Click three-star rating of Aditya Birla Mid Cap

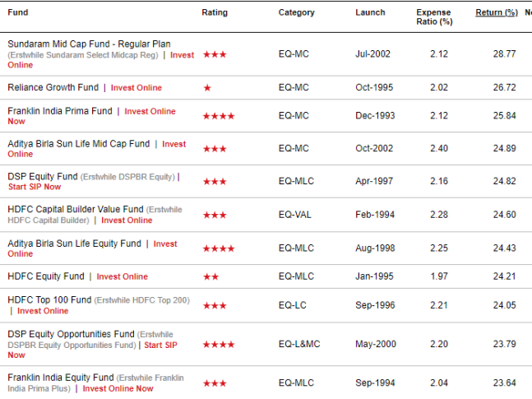pos(215,149)
